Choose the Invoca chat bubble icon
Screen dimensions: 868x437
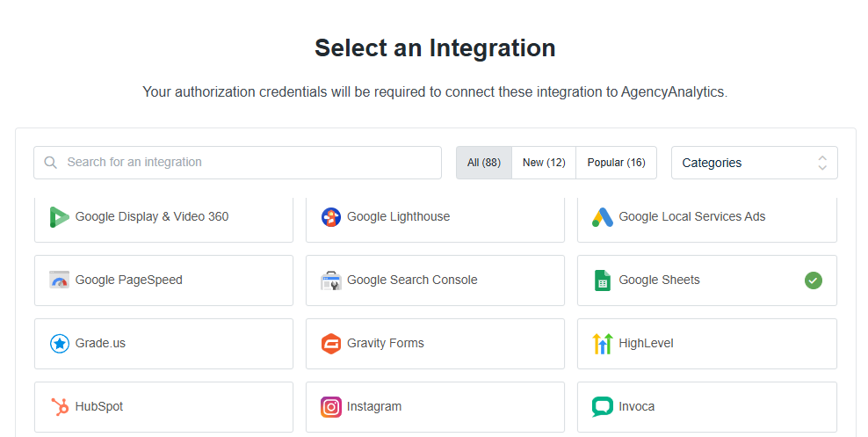point(603,406)
